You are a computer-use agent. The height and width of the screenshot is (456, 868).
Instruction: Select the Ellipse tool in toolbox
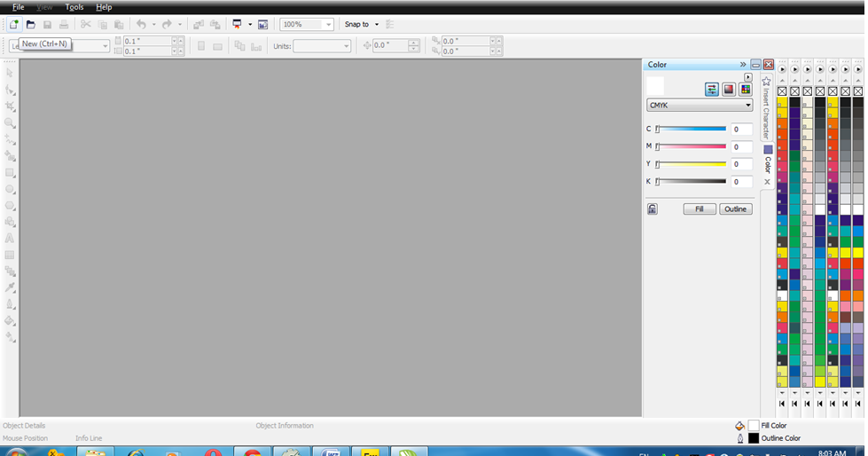[10, 189]
